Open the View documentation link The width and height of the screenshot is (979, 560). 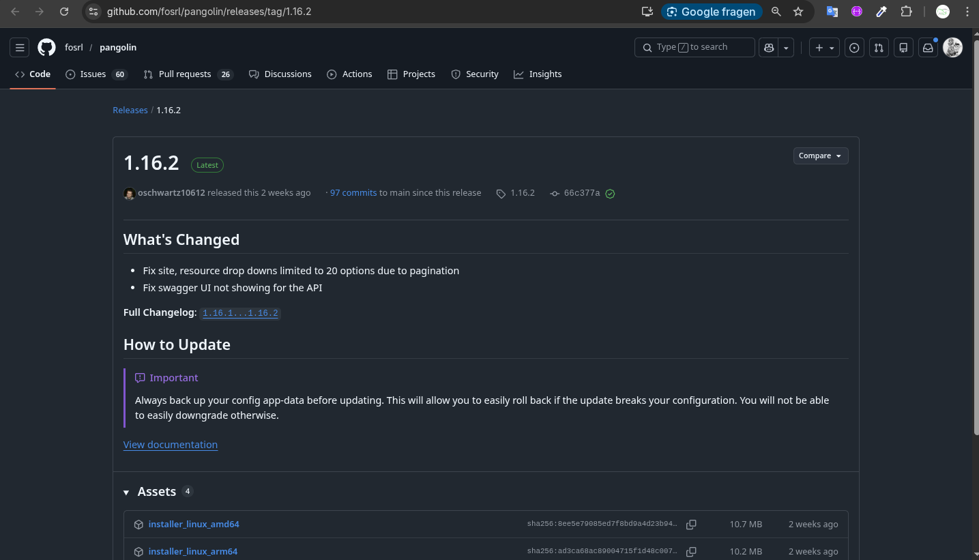pos(171,445)
